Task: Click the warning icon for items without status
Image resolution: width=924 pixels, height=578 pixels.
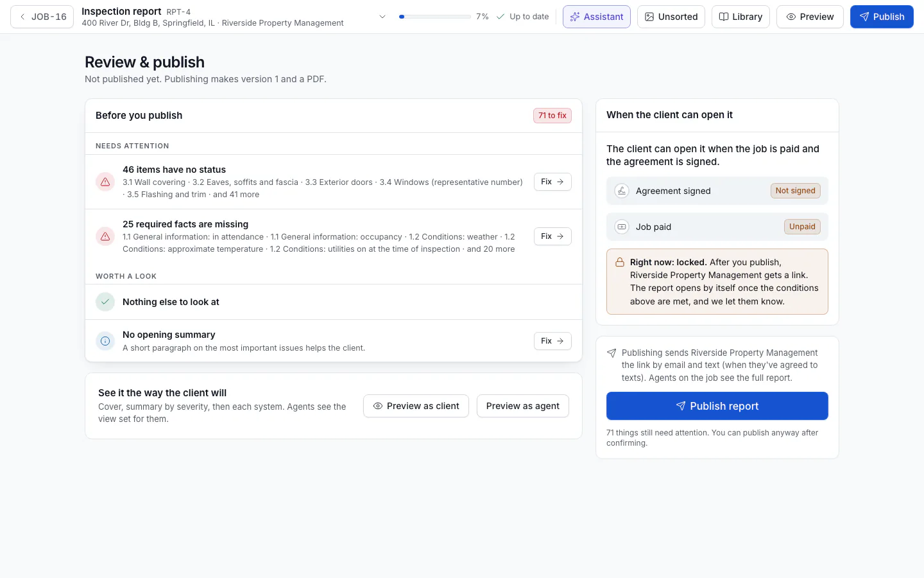Action: [105, 182]
